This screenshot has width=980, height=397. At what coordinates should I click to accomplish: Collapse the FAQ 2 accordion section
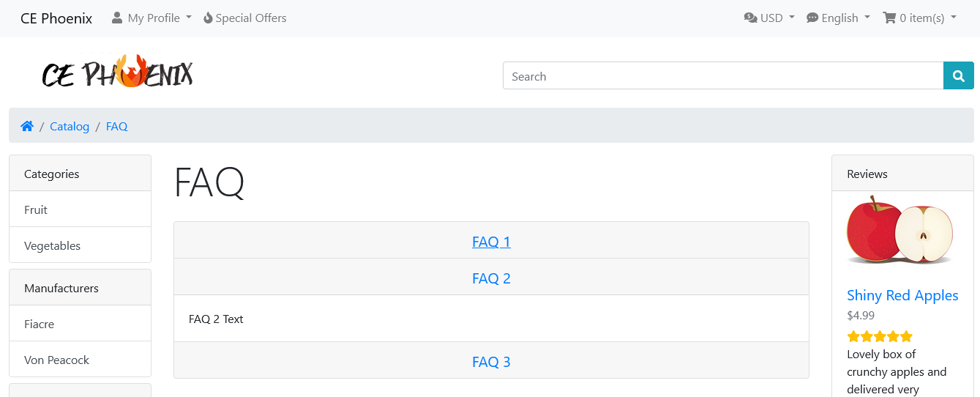pos(491,278)
